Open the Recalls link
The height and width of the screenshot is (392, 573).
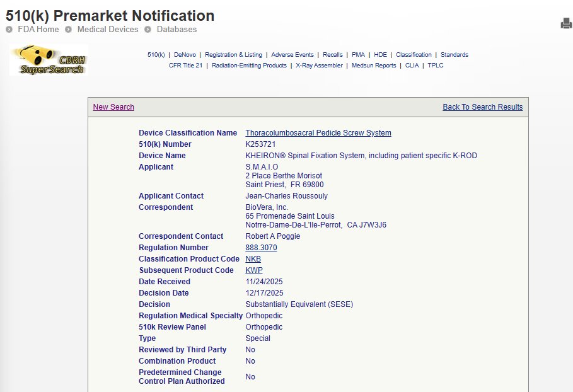point(333,55)
